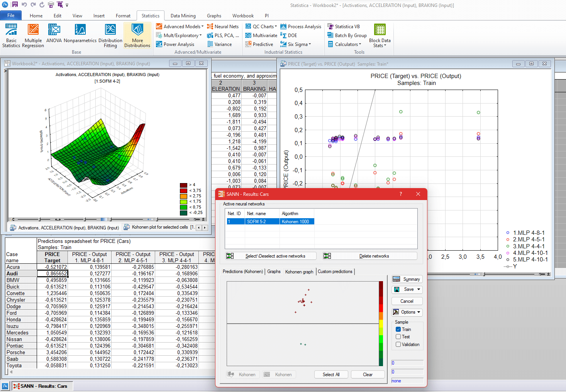Open Neural Nets analysis
This screenshot has height=392, width=566.
click(223, 26)
